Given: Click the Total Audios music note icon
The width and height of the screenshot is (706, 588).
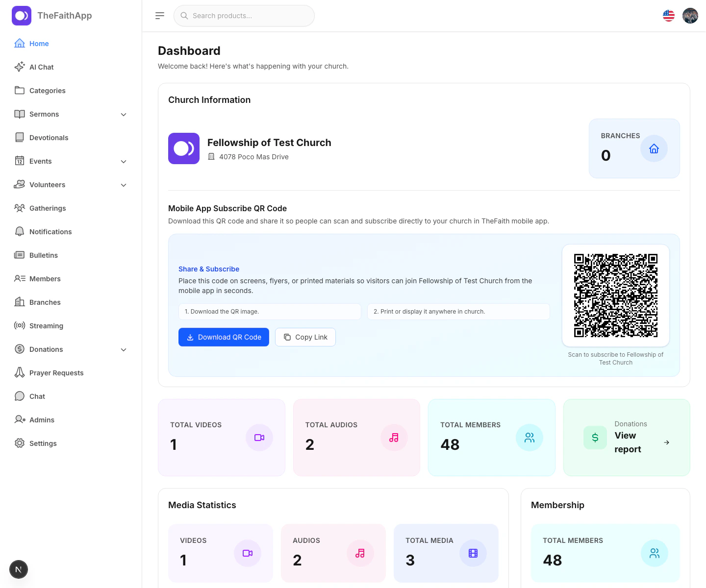Looking at the screenshot, I should [394, 438].
